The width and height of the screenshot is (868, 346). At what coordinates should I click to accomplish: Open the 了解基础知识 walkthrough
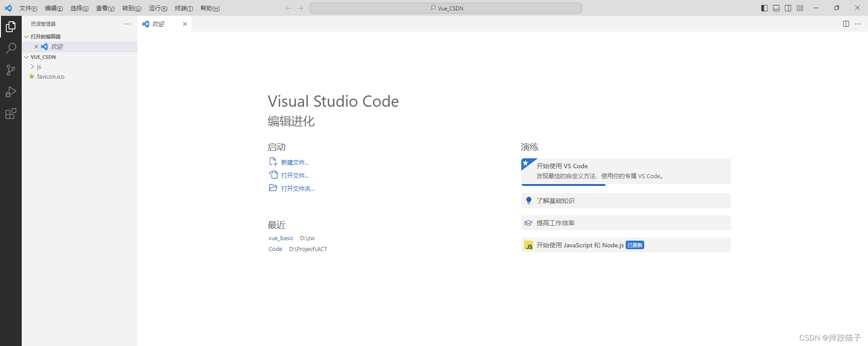point(626,201)
